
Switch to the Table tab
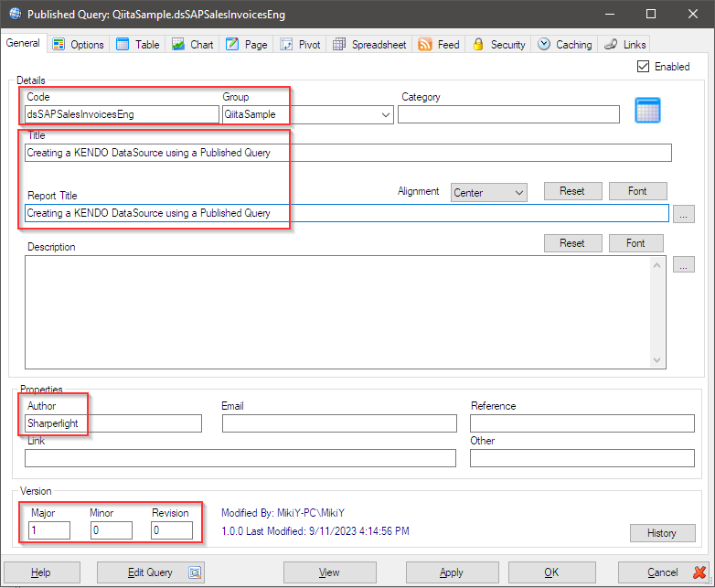pos(138,44)
